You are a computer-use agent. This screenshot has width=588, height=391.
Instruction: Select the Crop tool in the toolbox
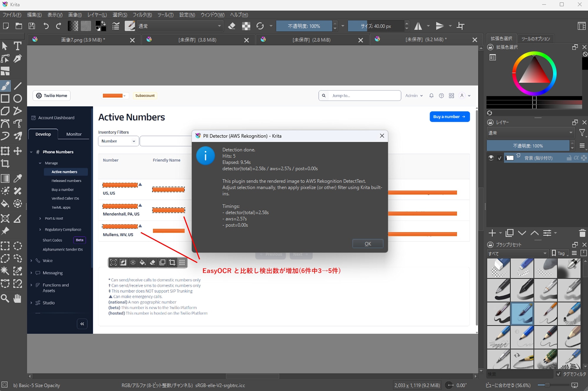(5, 164)
